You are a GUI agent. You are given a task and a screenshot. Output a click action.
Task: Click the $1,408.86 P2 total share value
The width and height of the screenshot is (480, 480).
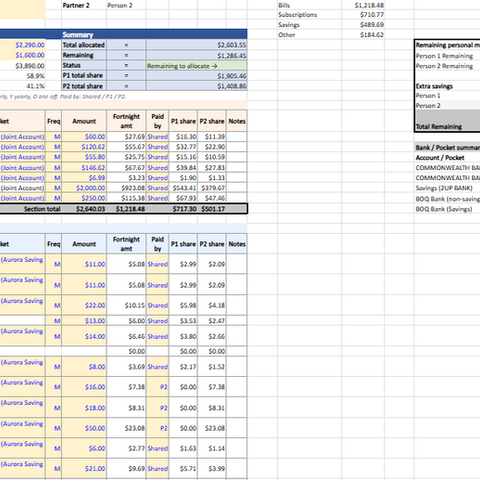tap(197, 86)
